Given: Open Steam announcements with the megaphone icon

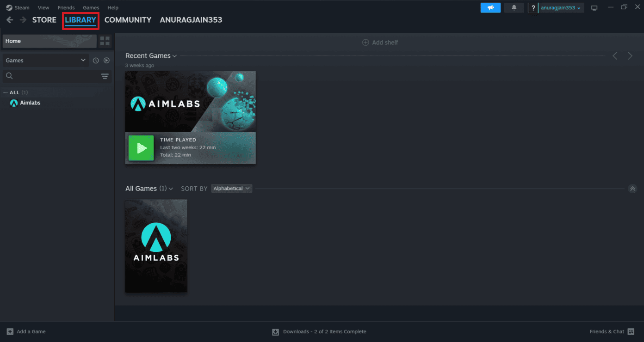Looking at the screenshot, I should click(x=490, y=7).
